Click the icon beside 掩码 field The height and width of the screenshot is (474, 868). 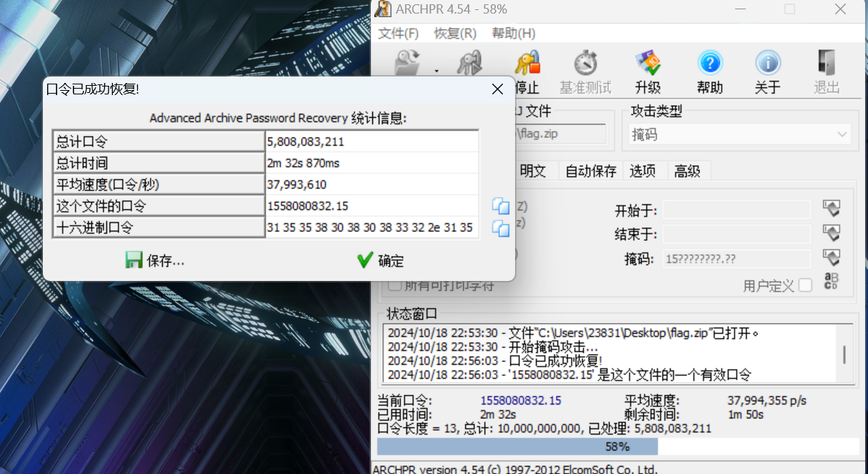pos(831,257)
